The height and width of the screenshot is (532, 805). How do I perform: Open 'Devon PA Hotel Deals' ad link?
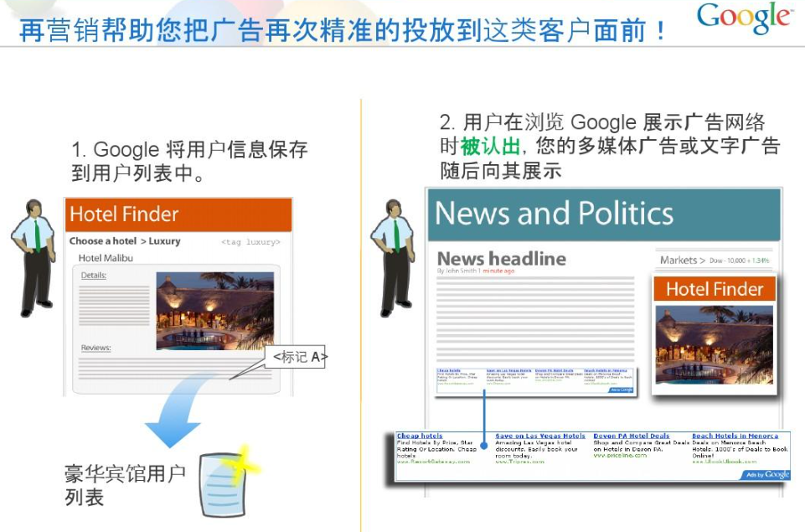pos(632,436)
